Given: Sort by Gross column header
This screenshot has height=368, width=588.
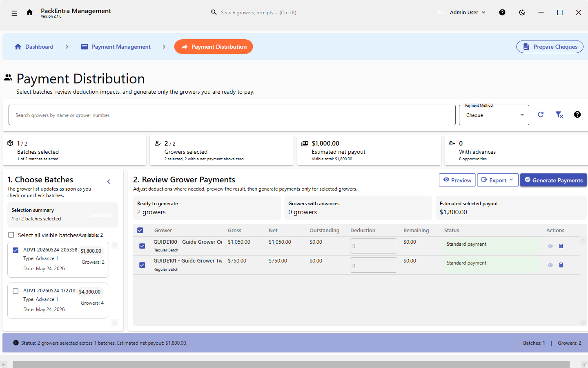Looking at the screenshot, I should coord(234,230).
